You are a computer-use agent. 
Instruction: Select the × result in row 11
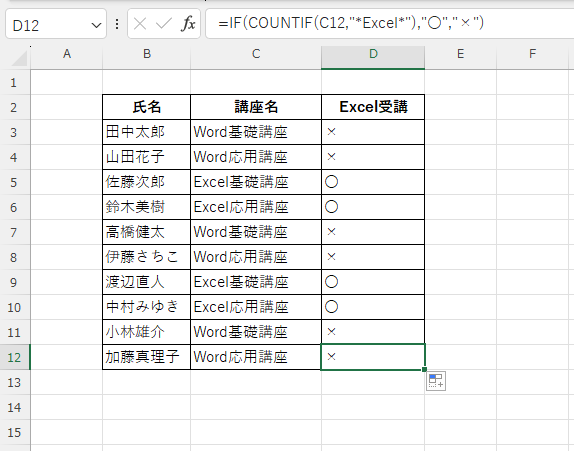click(373, 332)
